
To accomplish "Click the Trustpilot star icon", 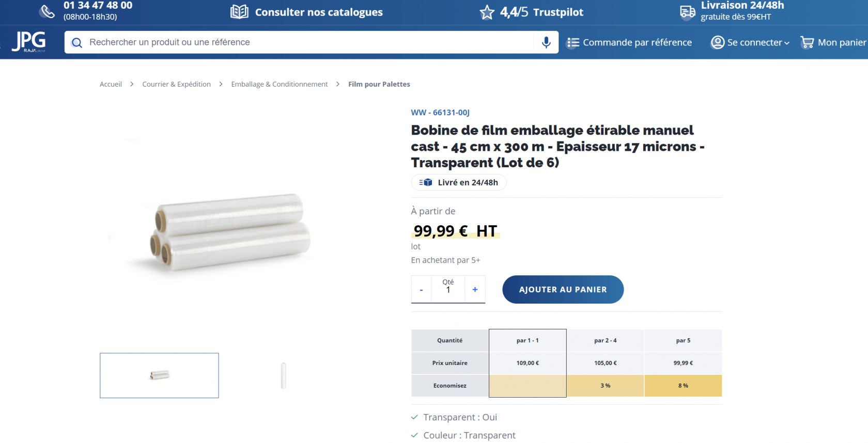I will coord(487,12).
